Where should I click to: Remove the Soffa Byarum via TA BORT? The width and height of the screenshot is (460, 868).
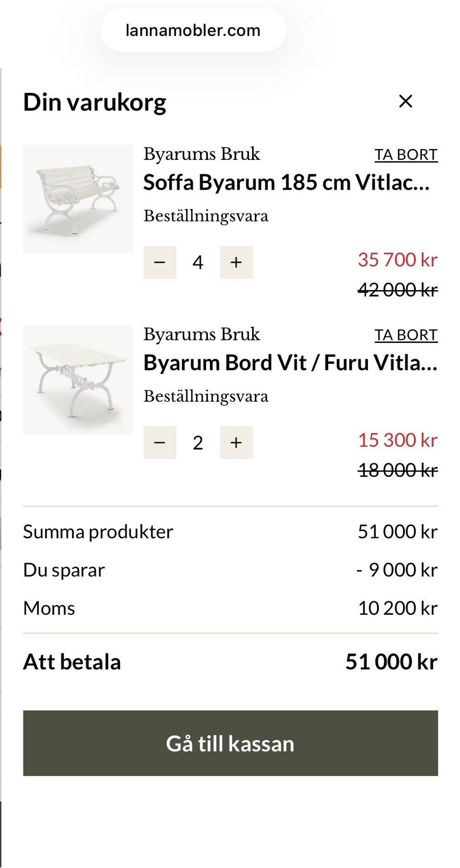click(x=406, y=155)
